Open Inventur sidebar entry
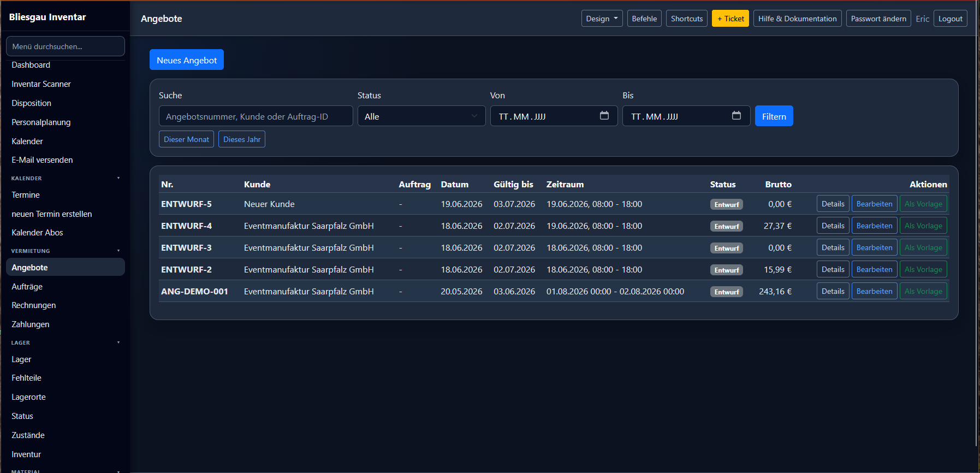The height and width of the screenshot is (473, 980). point(66,454)
